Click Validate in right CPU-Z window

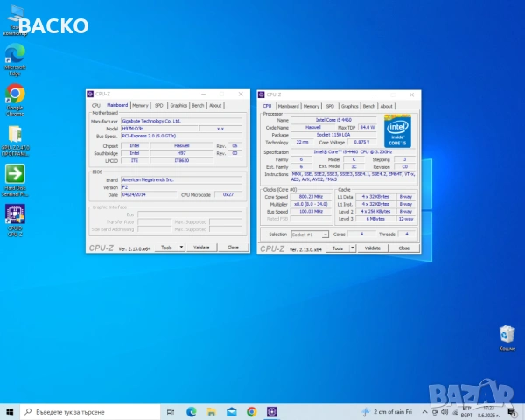pyautogui.click(x=373, y=248)
